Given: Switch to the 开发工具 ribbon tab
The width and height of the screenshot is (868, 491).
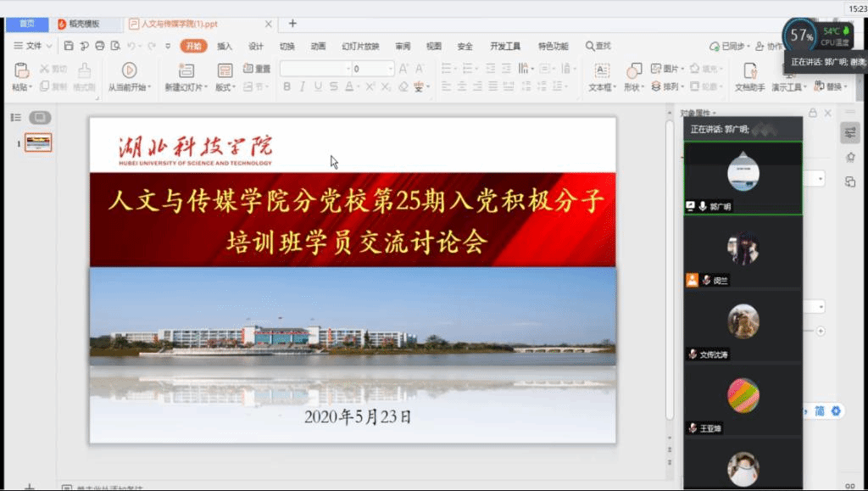Looking at the screenshot, I should [505, 47].
